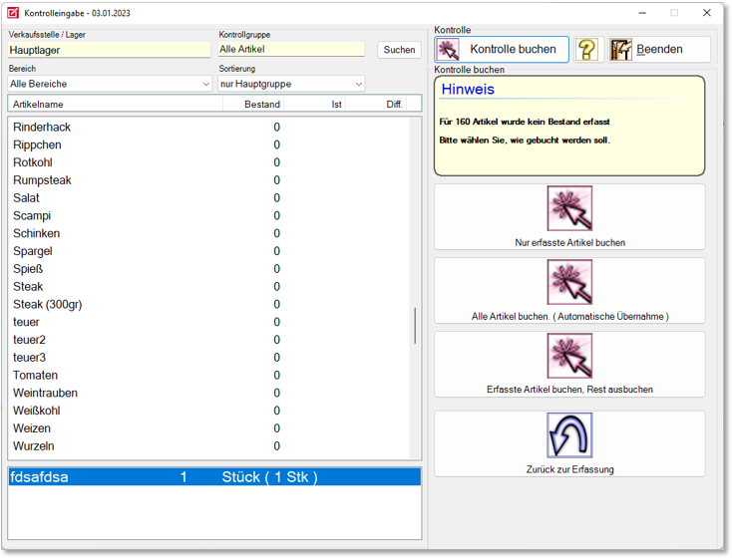
Task: Click icon above Nur erfasste Artikel buchen
Action: (x=569, y=208)
